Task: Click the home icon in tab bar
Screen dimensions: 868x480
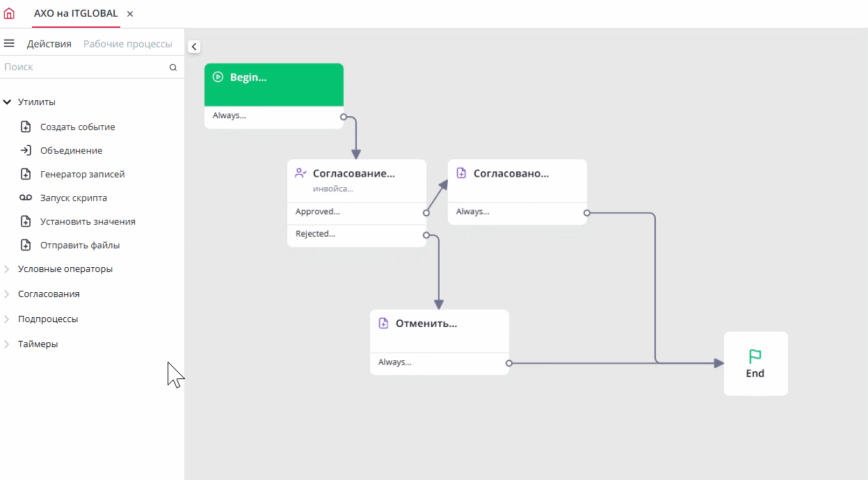Action: 9,13
